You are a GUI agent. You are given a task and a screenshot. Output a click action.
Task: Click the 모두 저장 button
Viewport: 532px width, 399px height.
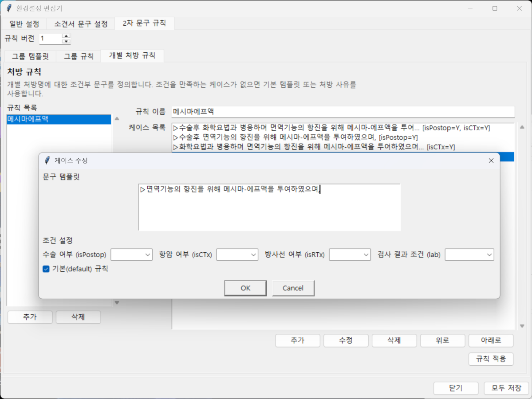pos(506,388)
